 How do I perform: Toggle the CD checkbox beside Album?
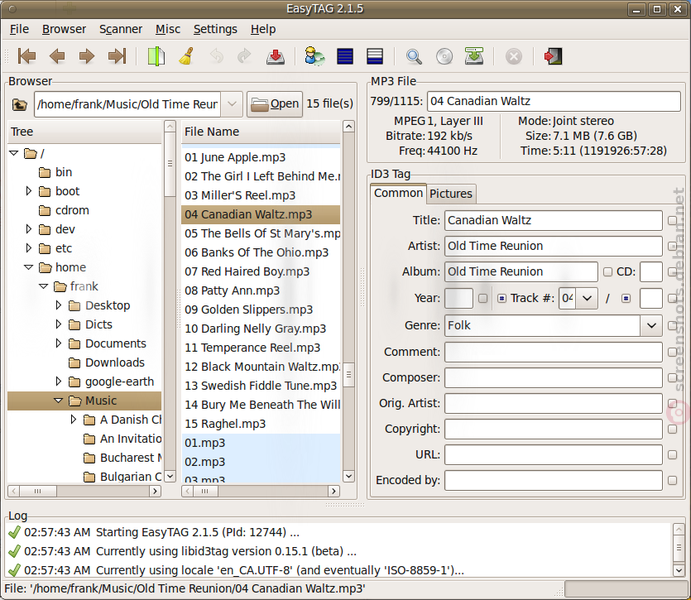608,272
